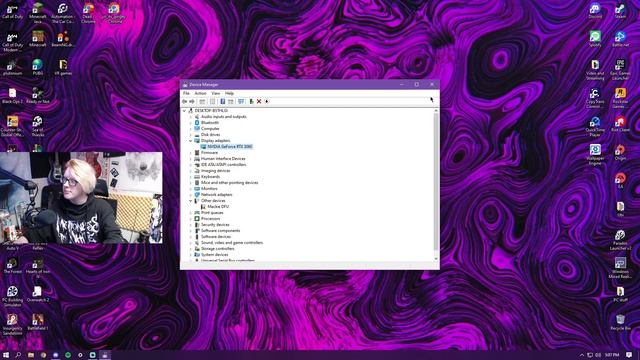The width and height of the screenshot is (640, 360).
Task: Expand the Network adapters node
Action: point(190,195)
